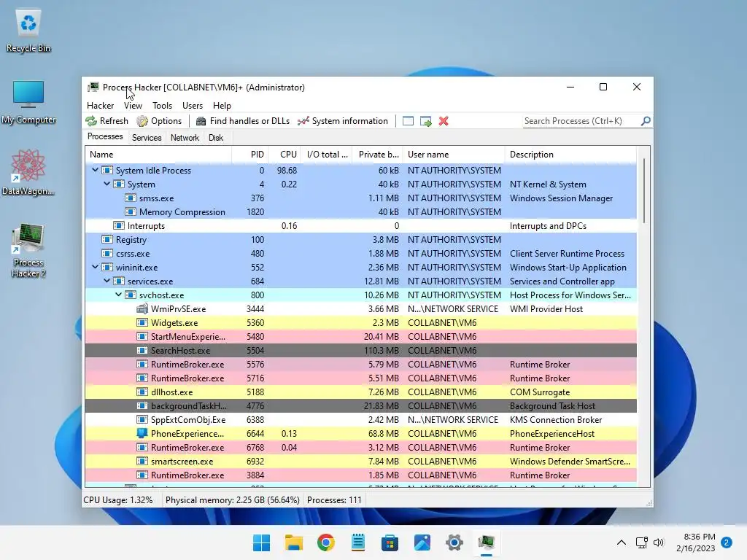The image size is (747, 560).
Task: Click the Refresh toolbar button
Action: [107, 121]
